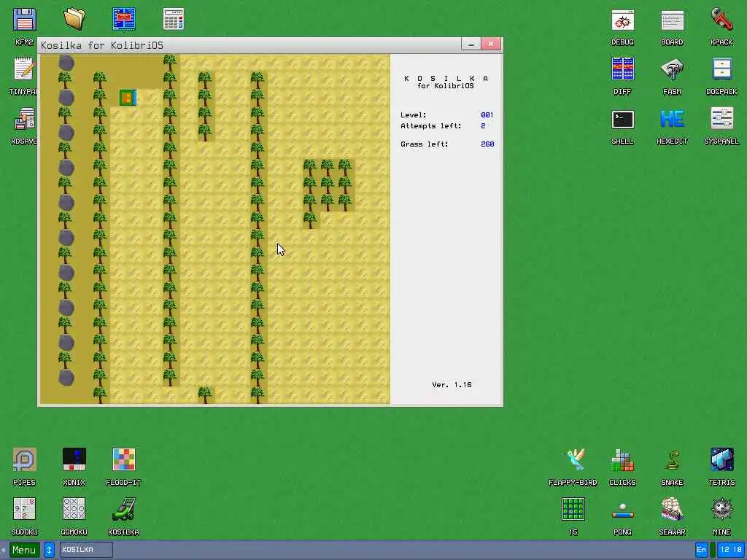This screenshot has width=747, height=560.
Task: Launch the PIPES game icon
Action: (24, 459)
